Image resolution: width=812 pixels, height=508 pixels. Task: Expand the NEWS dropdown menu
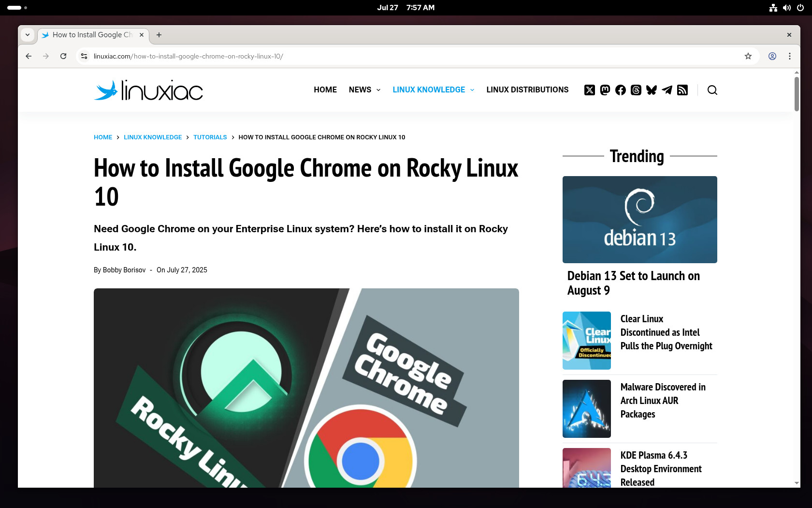click(365, 90)
